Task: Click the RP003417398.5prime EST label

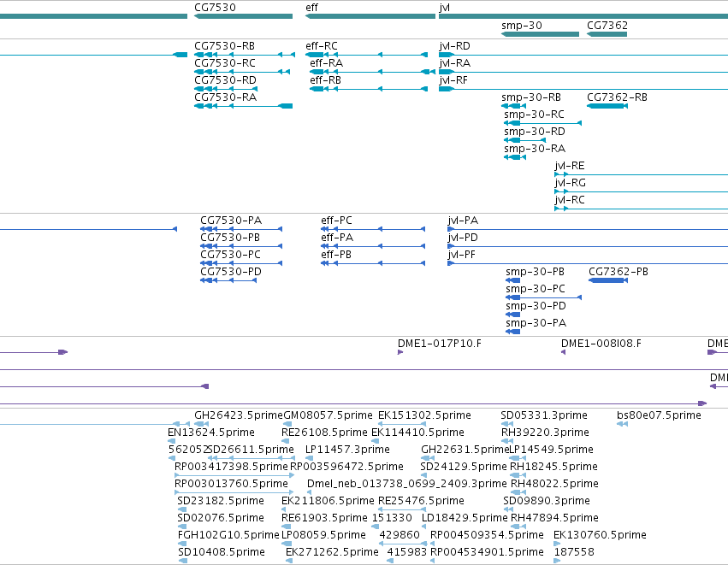Action: [x=231, y=467]
